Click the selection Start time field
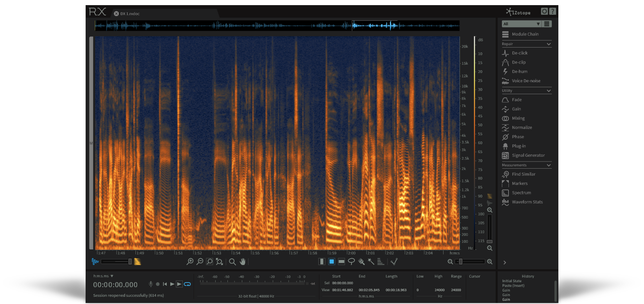This screenshot has width=644, height=304. pos(342,283)
